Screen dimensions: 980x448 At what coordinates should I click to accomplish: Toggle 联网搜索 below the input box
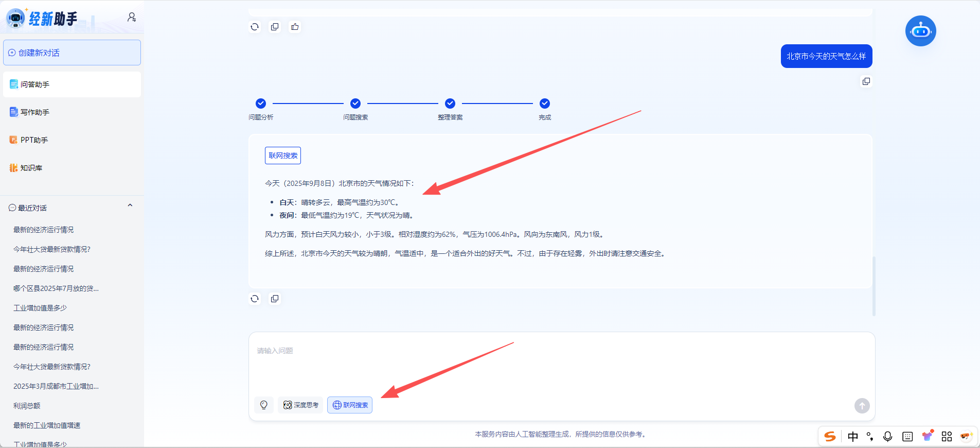pos(350,405)
